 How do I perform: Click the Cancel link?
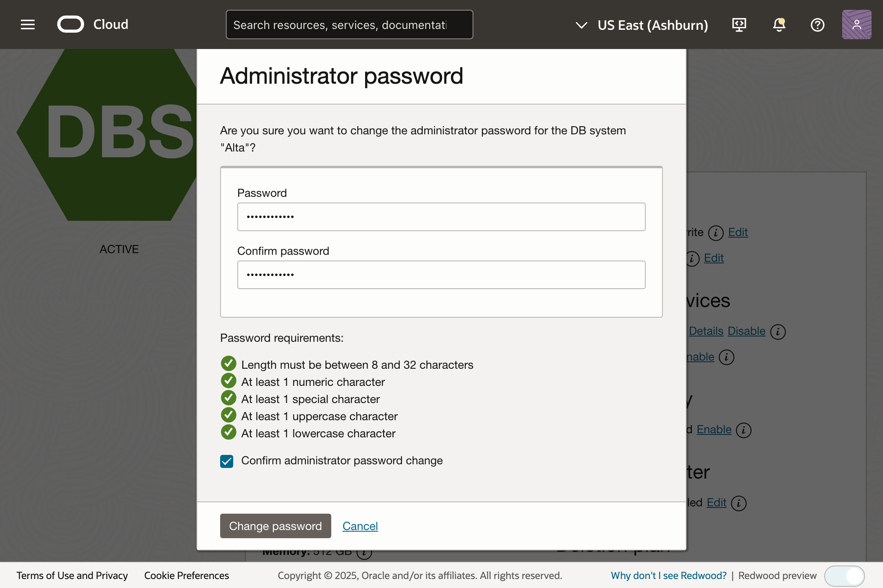click(360, 526)
